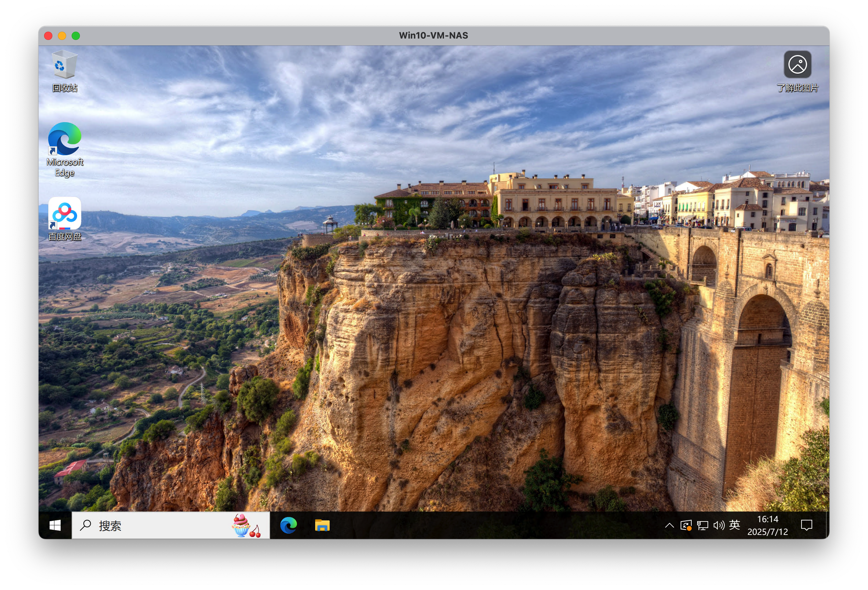868x590 pixels.
Task: Expand hidden system tray icons chevron
Action: 669,525
